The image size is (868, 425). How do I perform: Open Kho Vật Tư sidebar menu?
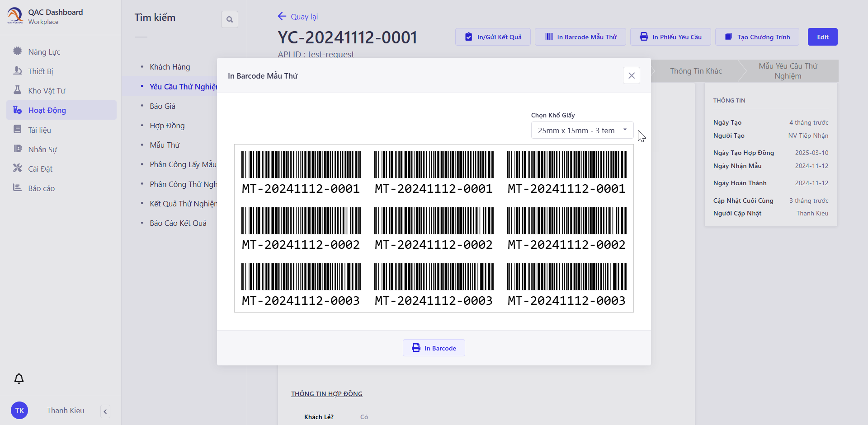[x=61, y=90]
